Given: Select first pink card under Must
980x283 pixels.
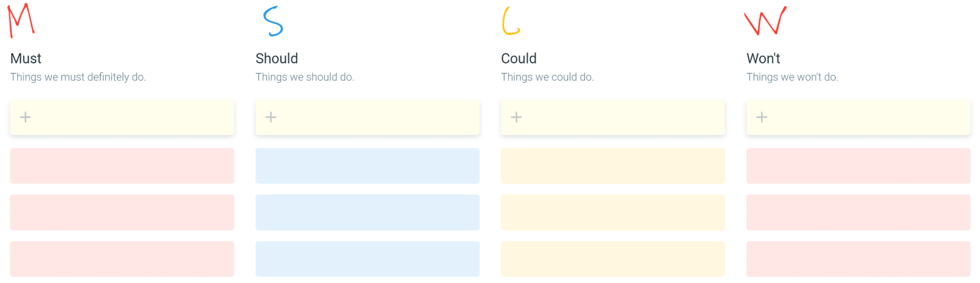Looking at the screenshot, I should click(122, 166).
